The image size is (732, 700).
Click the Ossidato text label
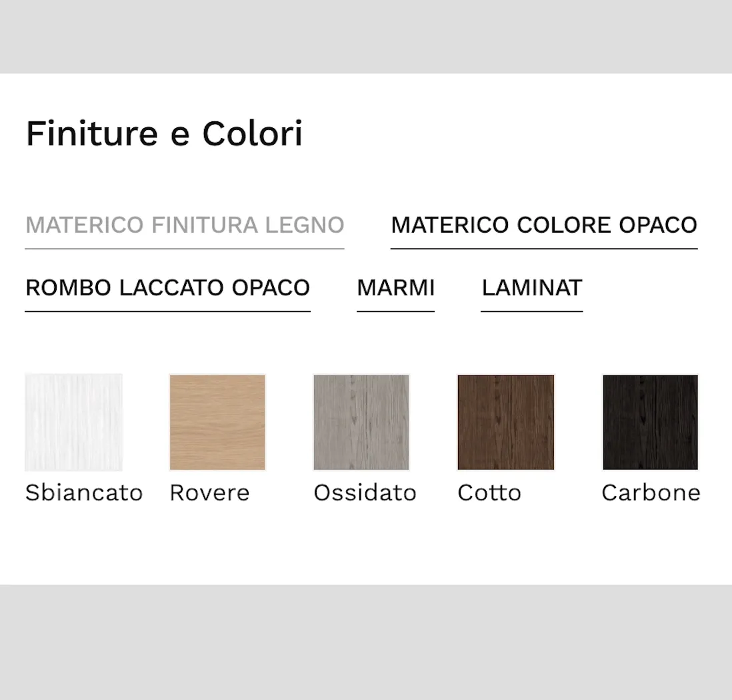pos(365,493)
